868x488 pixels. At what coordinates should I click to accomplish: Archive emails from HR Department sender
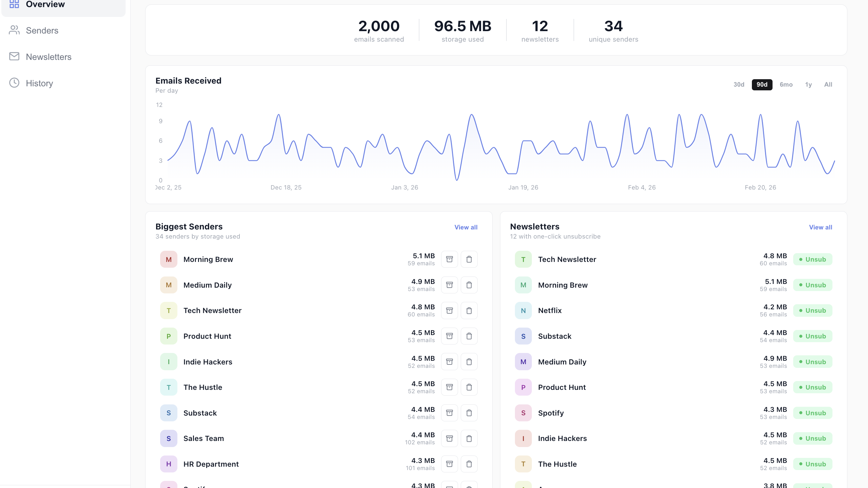(x=449, y=464)
